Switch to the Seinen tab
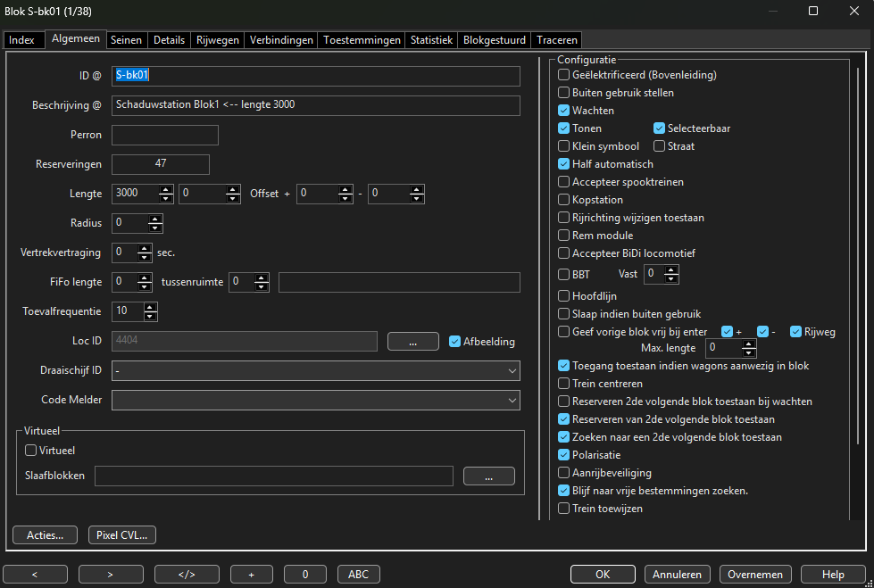The width and height of the screenshot is (874, 588). click(126, 40)
